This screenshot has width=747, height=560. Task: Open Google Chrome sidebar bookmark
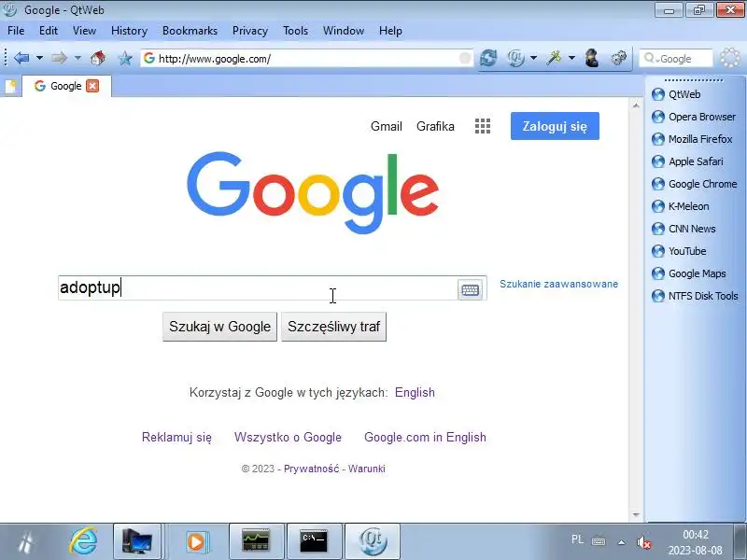tap(694, 184)
